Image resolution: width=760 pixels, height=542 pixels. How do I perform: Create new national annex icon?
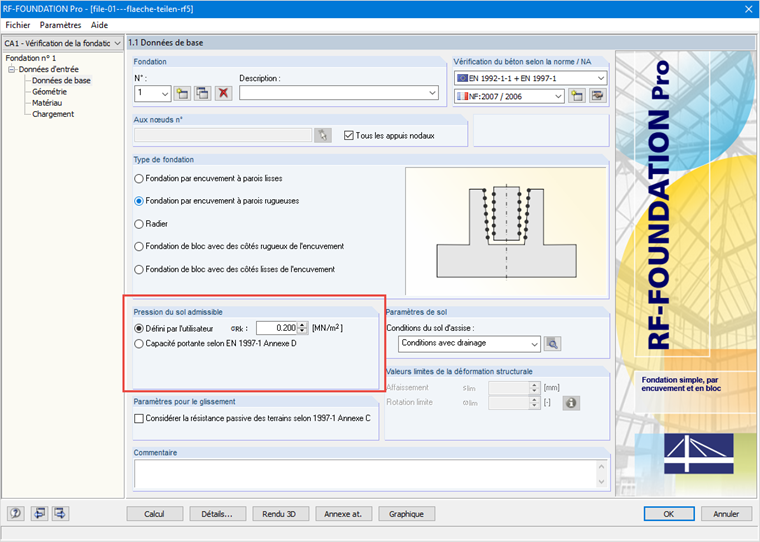tap(577, 96)
